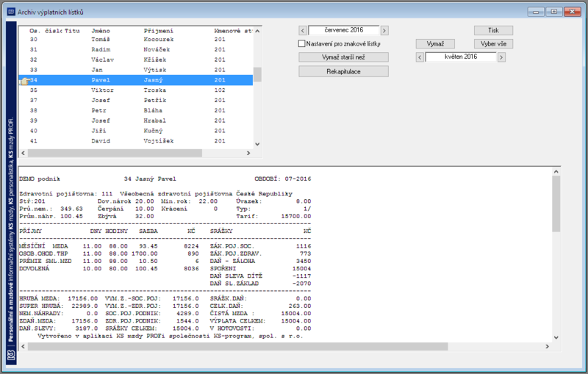This screenshot has height=374, width=588.
Task: Go to month before červenec 2016
Action: pyautogui.click(x=303, y=30)
